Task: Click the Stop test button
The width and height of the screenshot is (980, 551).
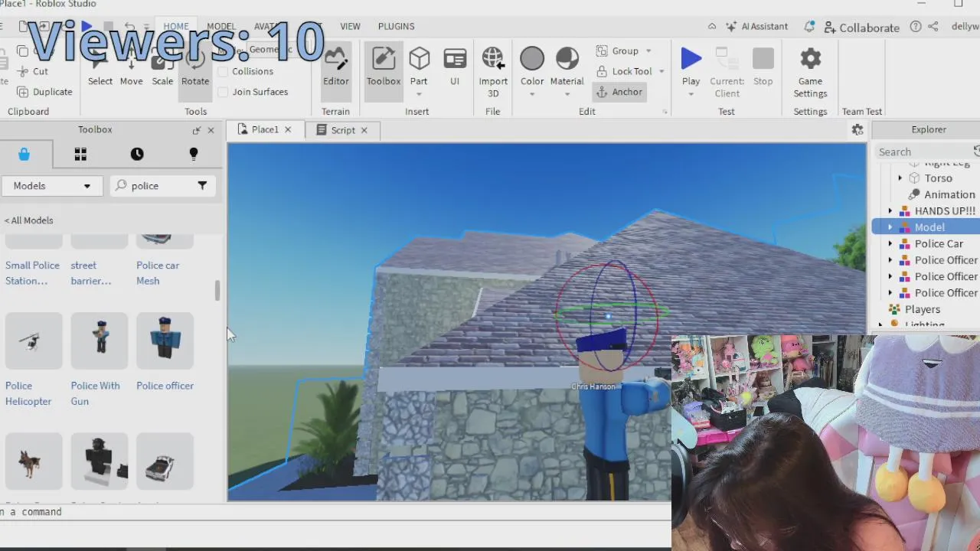Action: coord(763,67)
